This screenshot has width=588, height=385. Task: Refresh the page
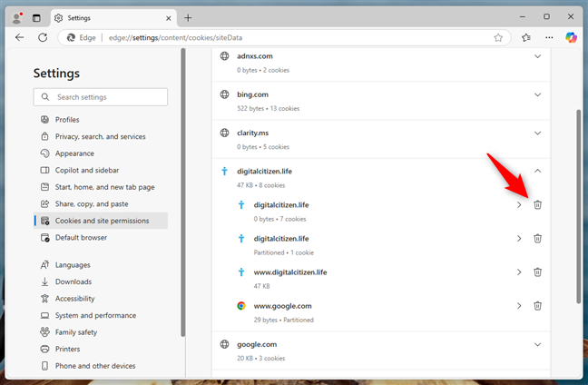pos(43,37)
